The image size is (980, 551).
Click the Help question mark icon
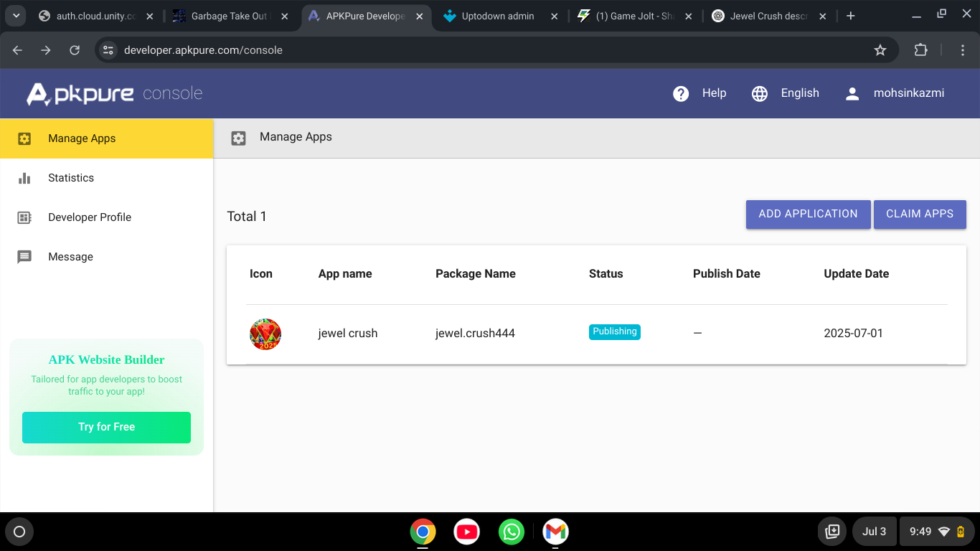[681, 94]
